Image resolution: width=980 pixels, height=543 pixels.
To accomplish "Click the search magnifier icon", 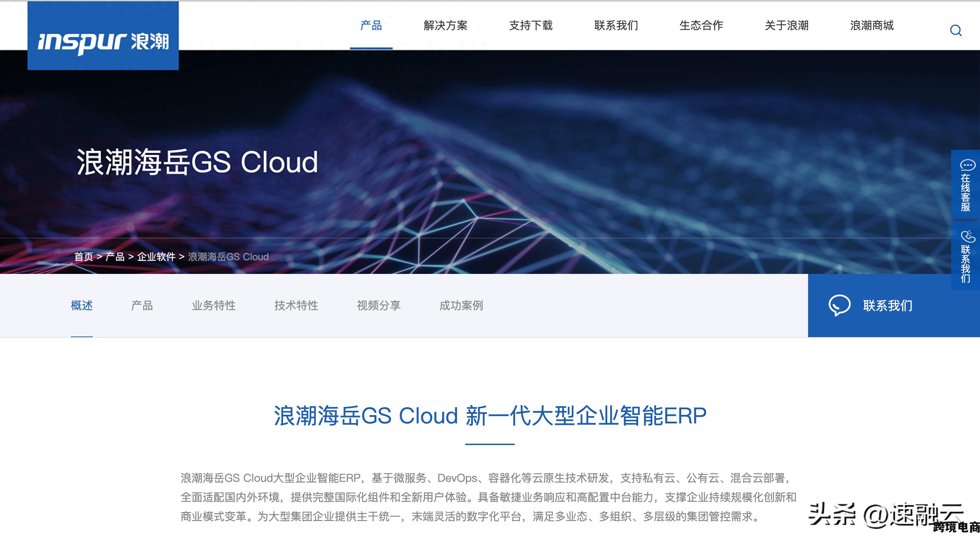I will click(956, 31).
